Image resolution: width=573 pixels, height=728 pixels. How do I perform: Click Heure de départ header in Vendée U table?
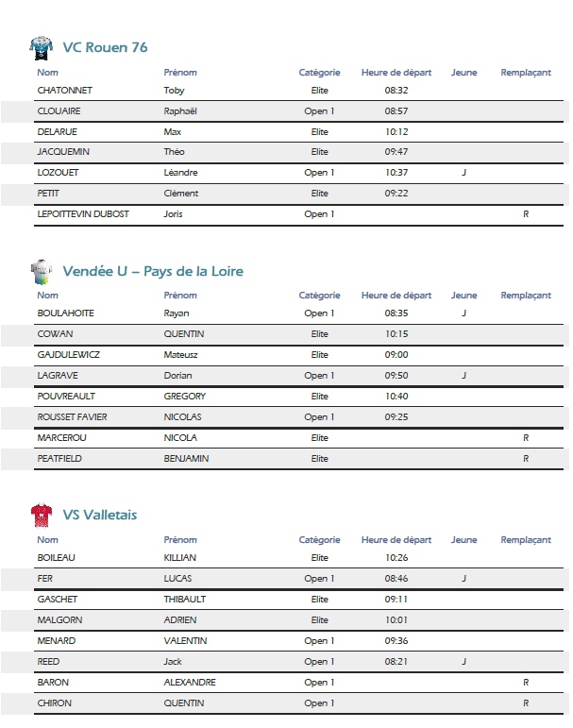pyautogui.click(x=396, y=296)
